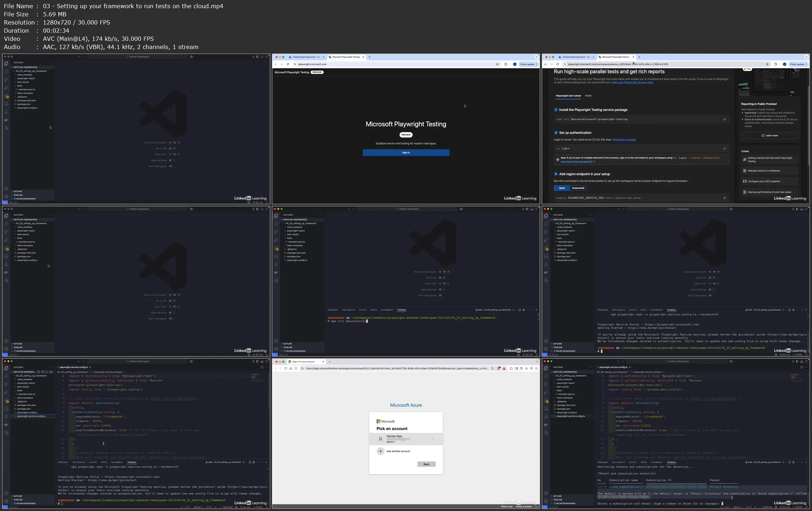This screenshot has width=812, height=511.
Task: Open Source Control in the bottom-left frame
Action: click(x=6, y=384)
